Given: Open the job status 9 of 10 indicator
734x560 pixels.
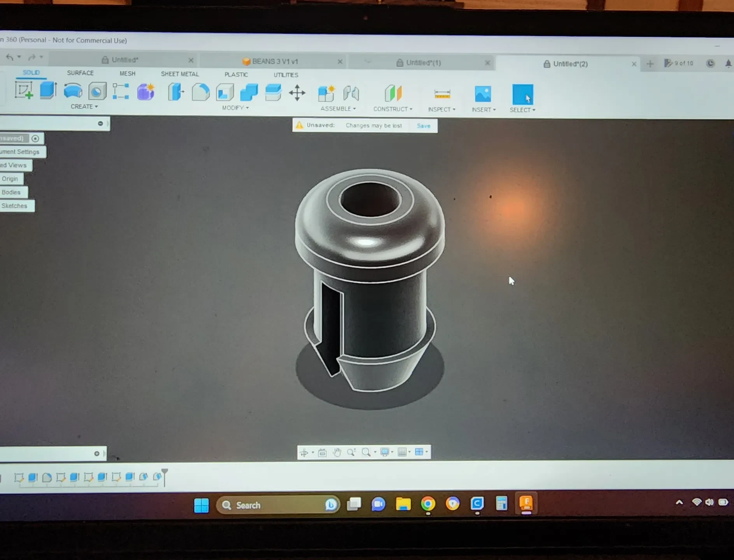Looking at the screenshot, I should 678,63.
